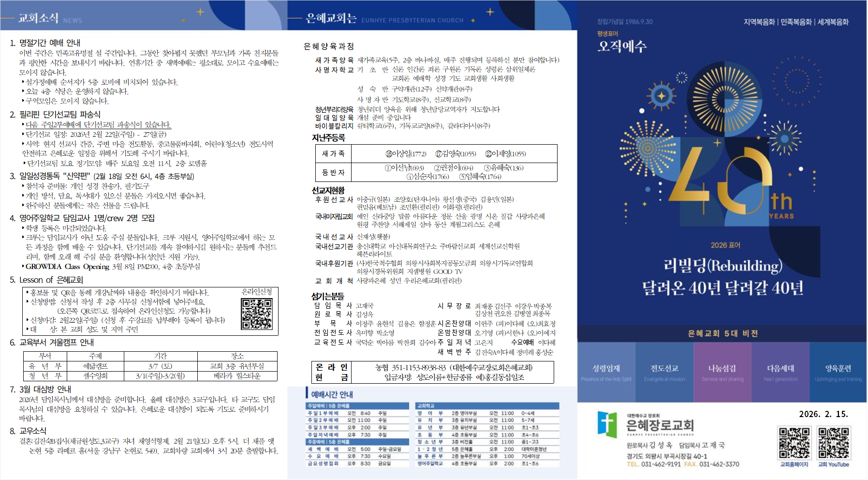Screen dimensions: 868x480
Task: Click the 교회 YouTube QR code
Action: pos(833,443)
